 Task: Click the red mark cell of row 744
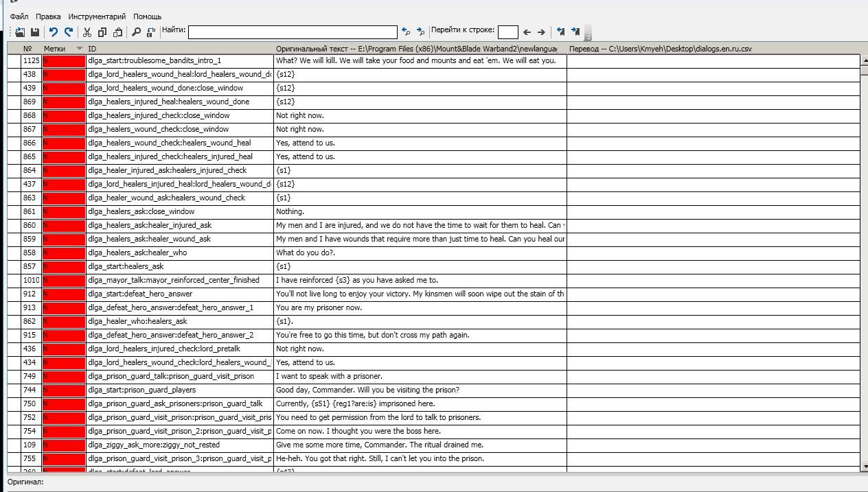click(63, 390)
